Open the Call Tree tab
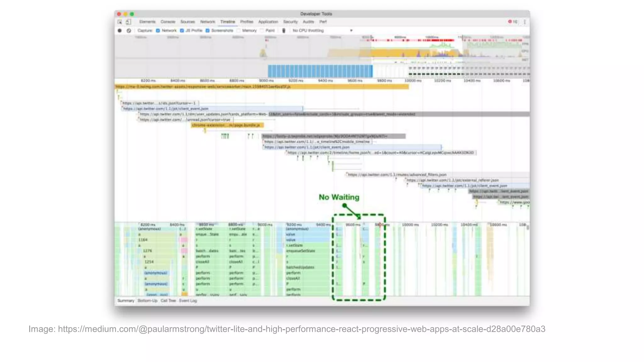 (168, 301)
